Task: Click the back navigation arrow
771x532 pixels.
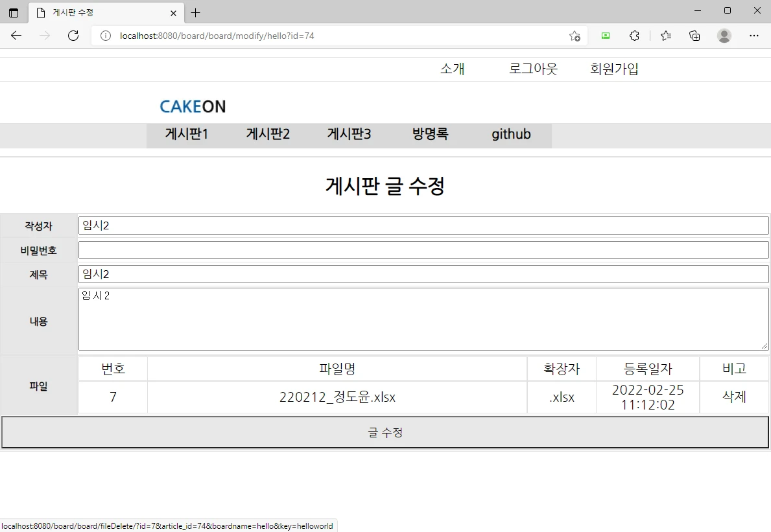Action: (16, 36)
